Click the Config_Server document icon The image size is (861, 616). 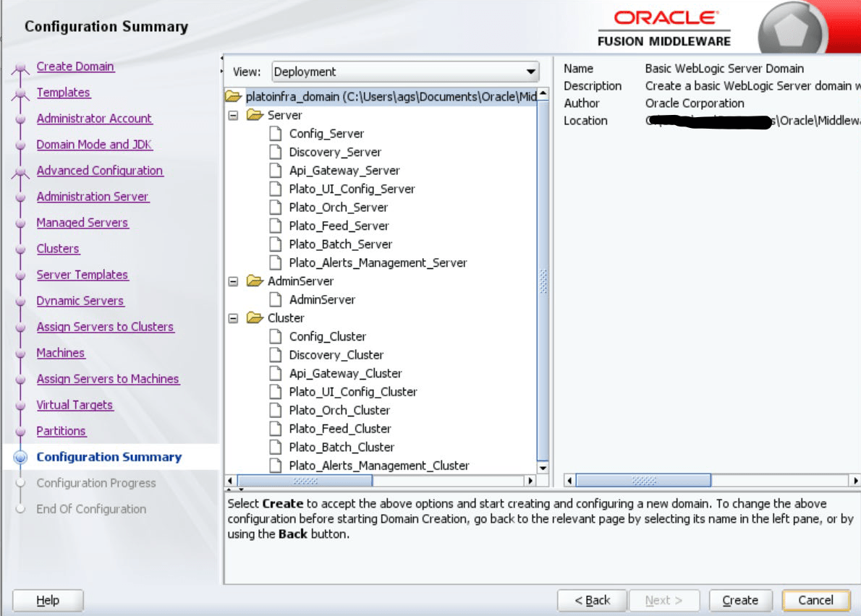276,133
